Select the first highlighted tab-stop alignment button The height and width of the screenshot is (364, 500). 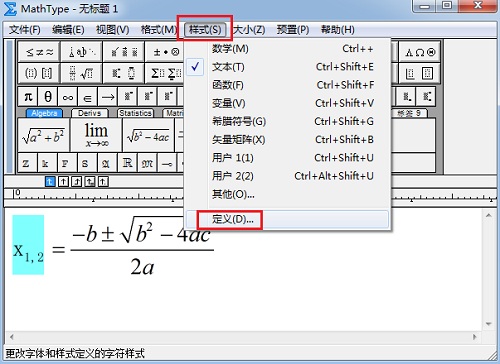click(50, 182)
